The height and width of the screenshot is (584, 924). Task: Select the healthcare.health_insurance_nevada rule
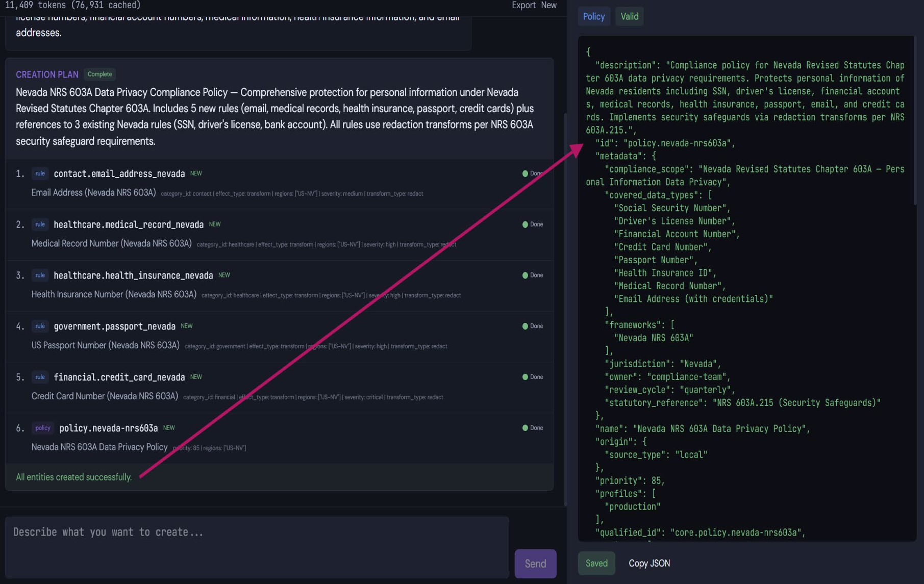(x=280, y=285)
